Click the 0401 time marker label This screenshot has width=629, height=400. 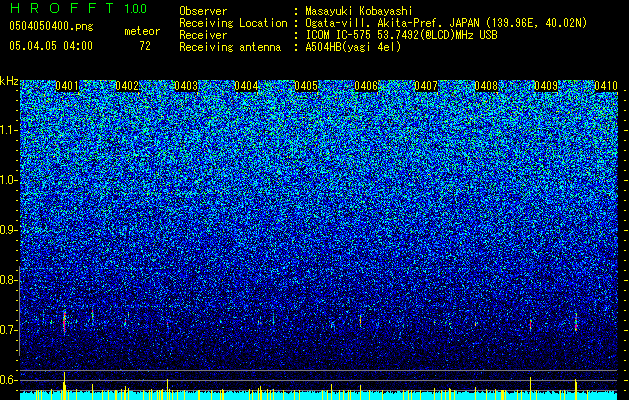[67, 86]
